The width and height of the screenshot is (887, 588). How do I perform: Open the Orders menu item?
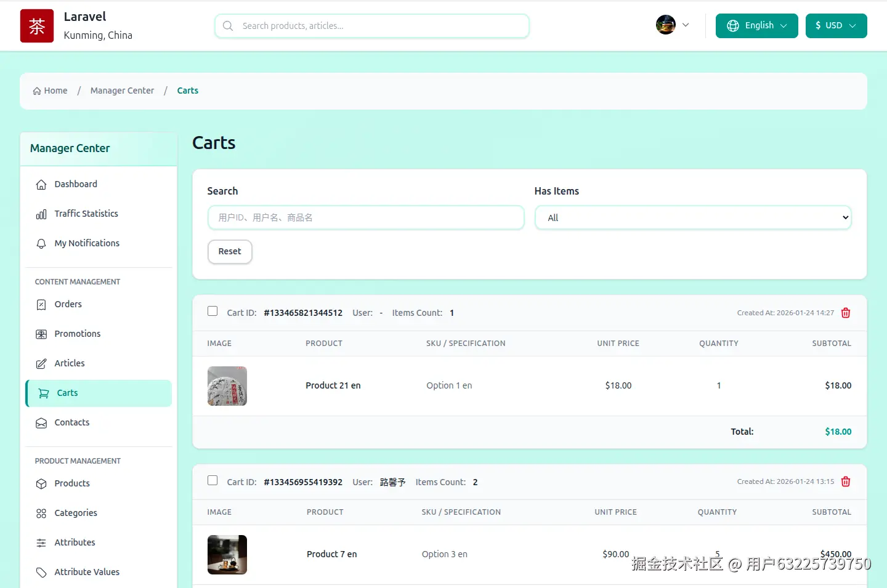coord(99,304)
